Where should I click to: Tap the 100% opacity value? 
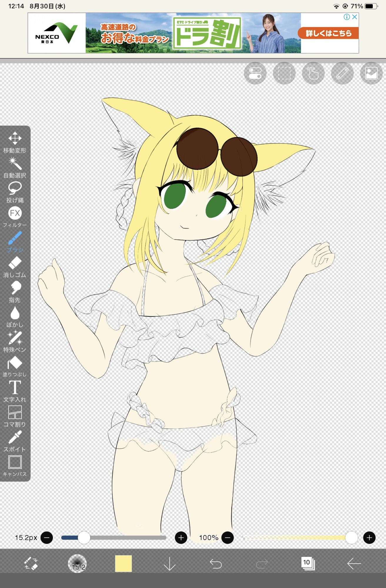point(208,538)
